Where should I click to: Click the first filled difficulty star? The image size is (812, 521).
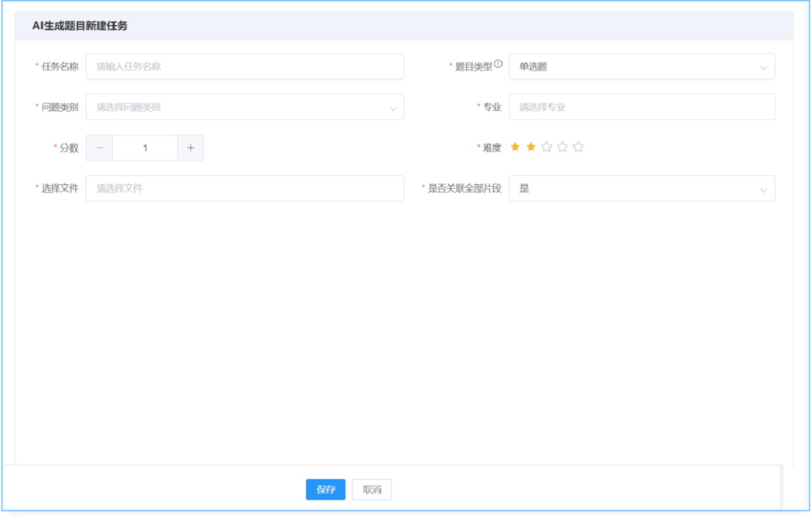516,147
